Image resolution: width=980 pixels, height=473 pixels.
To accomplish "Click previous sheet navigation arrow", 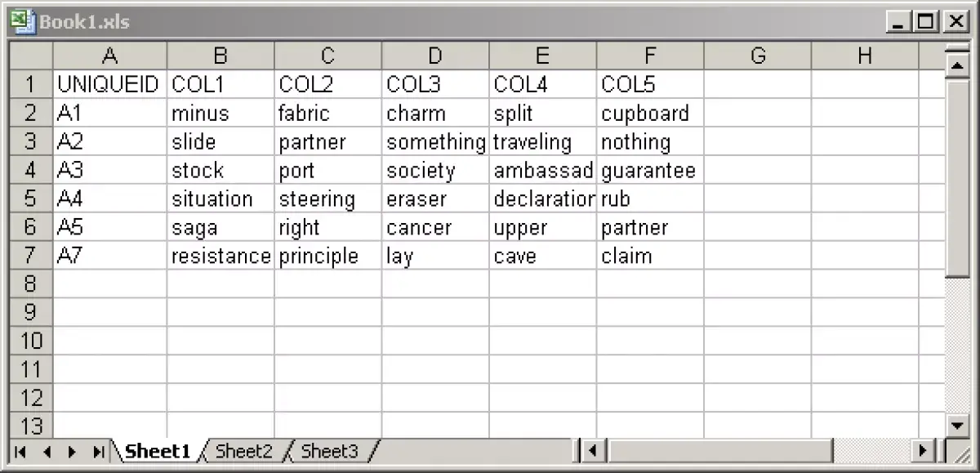I will tap(47, 451).
